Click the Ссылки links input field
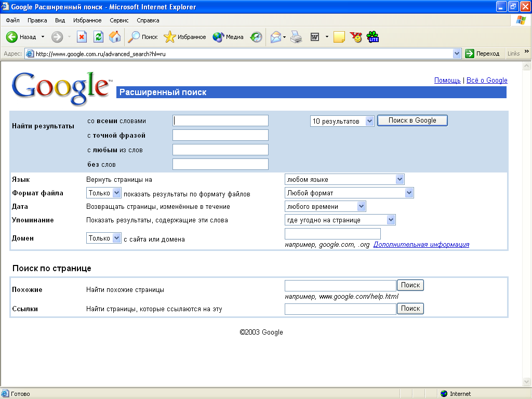 coord(340,309)
